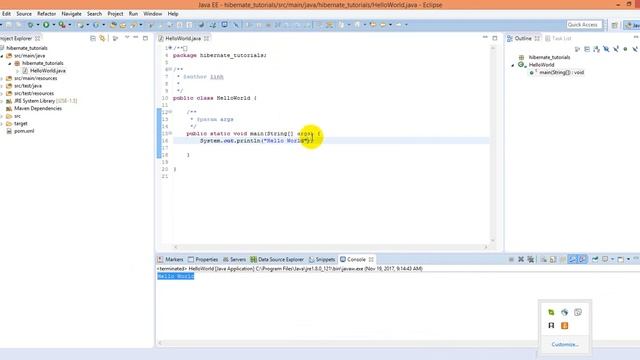Viewport: 640px width, 360px height.
Task: Toggle Hide Static Members in Outline toolbar
Action: (x=616, y=49)
